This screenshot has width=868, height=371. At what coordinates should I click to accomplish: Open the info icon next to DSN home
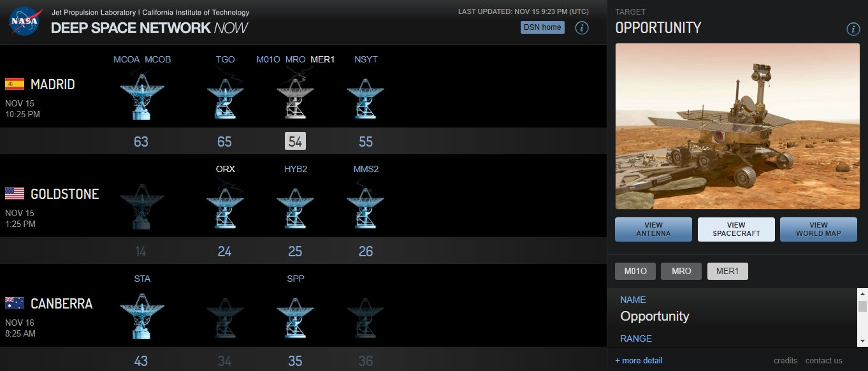(x=582, y=27)
